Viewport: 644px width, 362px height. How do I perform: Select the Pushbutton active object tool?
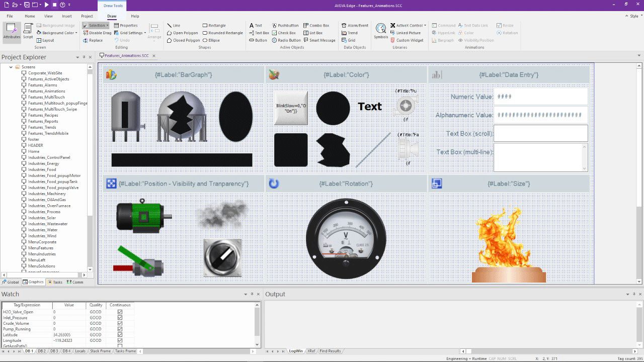tap(285, 25)
